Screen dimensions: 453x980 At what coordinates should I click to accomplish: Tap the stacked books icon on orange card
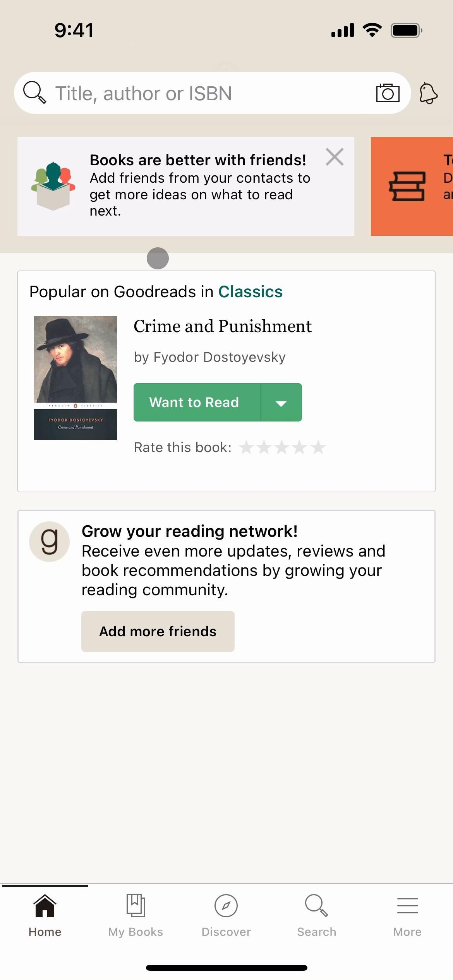coord(407,186)
